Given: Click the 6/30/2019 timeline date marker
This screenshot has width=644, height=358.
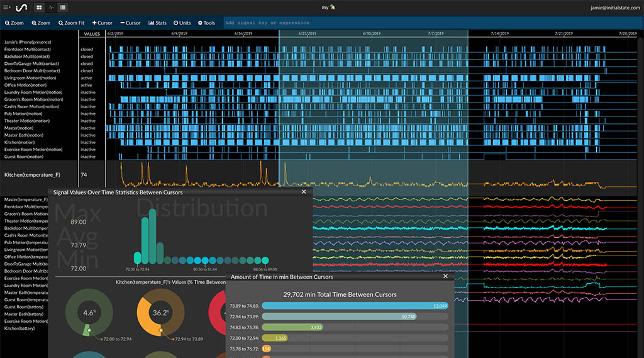Looking at the screenshot, I should [372, 33].
